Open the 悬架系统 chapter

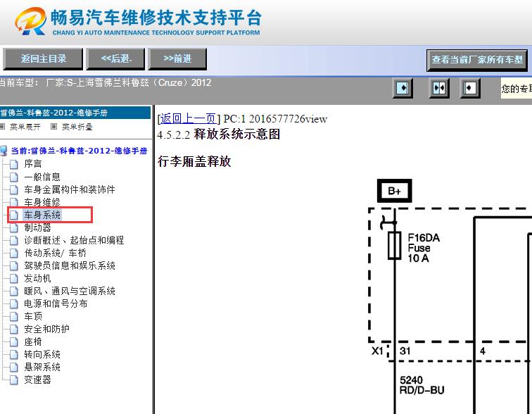tap(42, 367)
